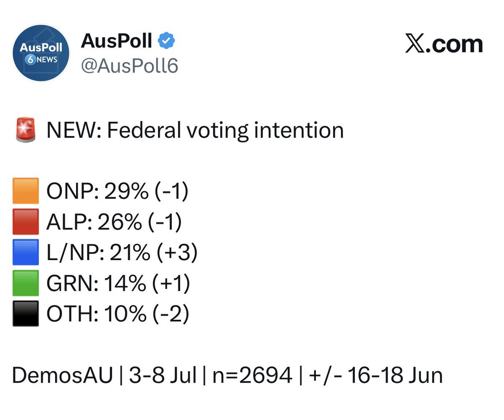
Task: Open the AusPoll display name
Action: pos(116,41)
